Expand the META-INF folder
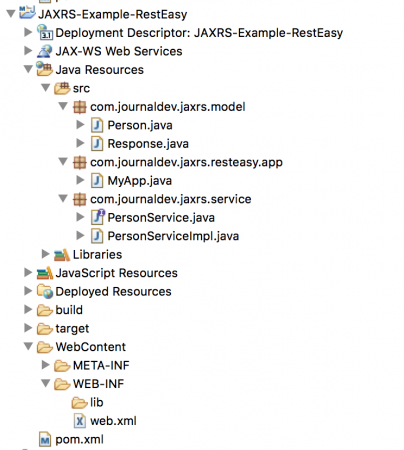The image size is (404, 450). pos(45,365)
